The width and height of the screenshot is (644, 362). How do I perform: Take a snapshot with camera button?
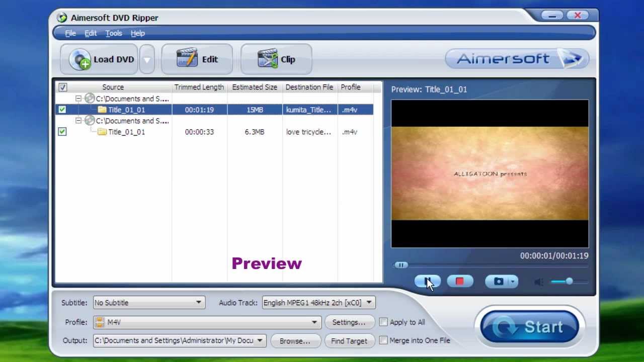click(x=497, y=282)
